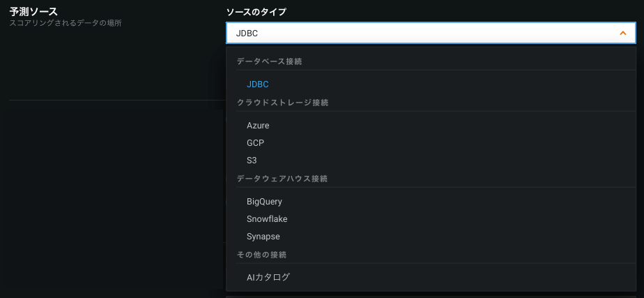
Task: Collapse the source type dropdown chevron
Action: (622, 33)
